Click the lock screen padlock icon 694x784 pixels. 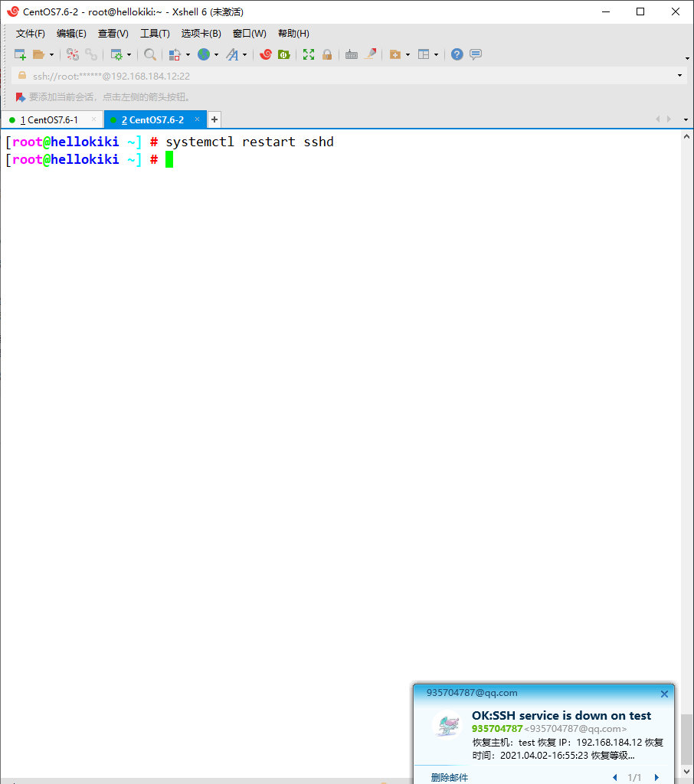pos(327,54)
